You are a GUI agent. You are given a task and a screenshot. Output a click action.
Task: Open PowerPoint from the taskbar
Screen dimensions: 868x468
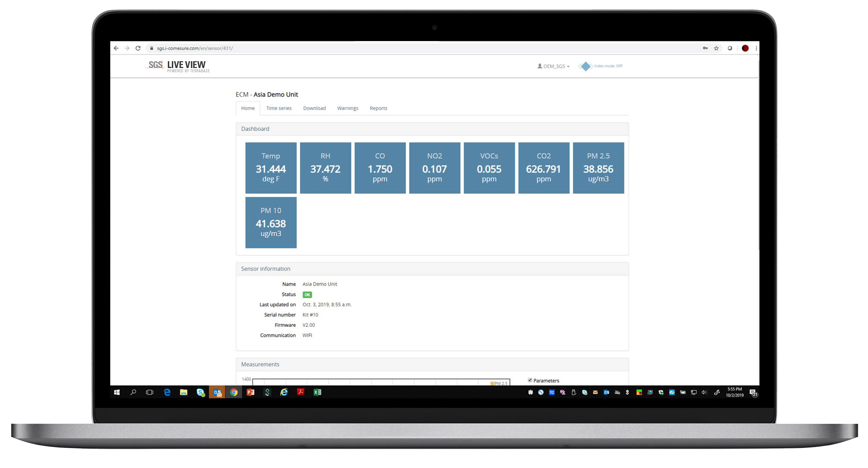(x=250, y=392)
